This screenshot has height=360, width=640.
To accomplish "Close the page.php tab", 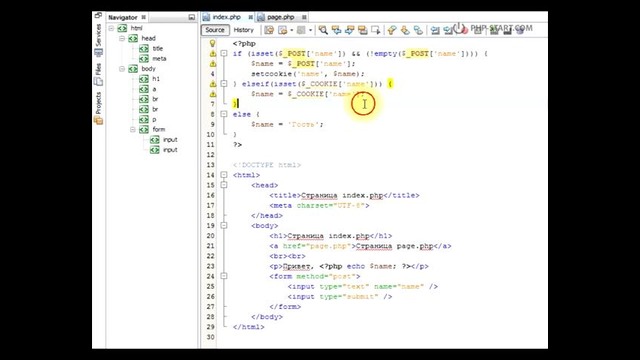I will (304, 17).
